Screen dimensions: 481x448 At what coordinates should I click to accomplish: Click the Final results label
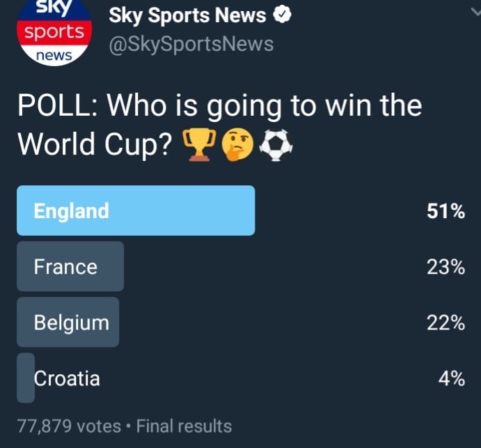[184, 426]
